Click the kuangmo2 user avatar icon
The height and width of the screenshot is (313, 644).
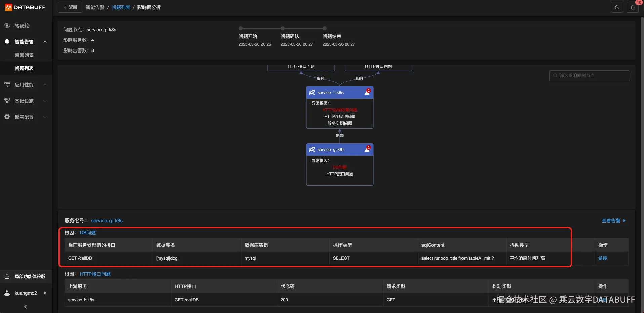[7, 293]
